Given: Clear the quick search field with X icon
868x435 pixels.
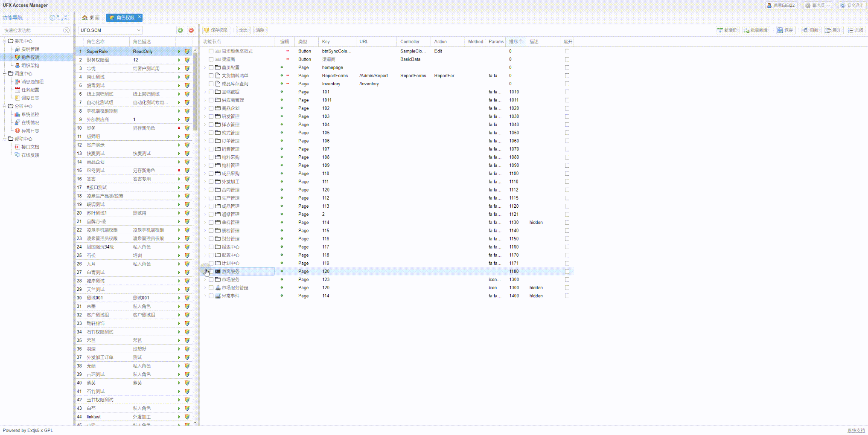Looking at the screenshot, I should point(66,30).
